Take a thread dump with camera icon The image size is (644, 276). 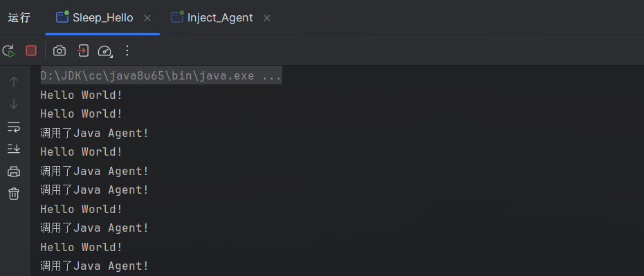(x=59, y=50)
